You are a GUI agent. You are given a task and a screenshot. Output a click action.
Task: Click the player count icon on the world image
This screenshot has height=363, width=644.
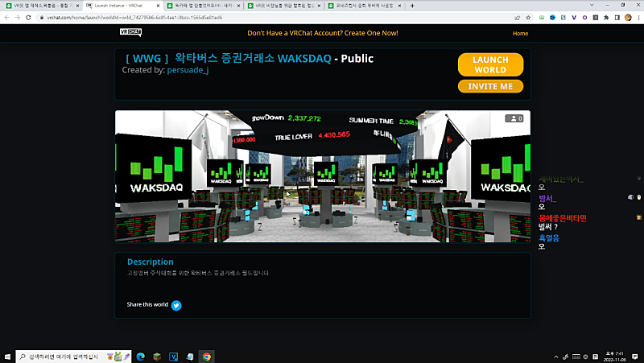tap(514, 118)
